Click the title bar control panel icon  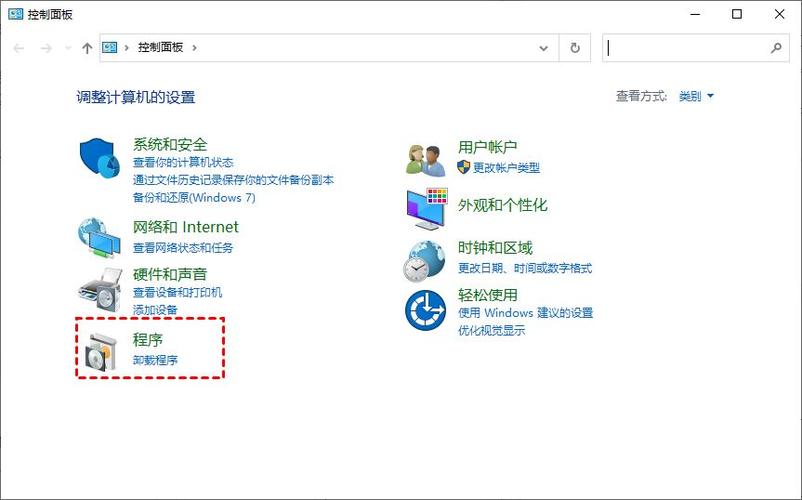(16, 14)
